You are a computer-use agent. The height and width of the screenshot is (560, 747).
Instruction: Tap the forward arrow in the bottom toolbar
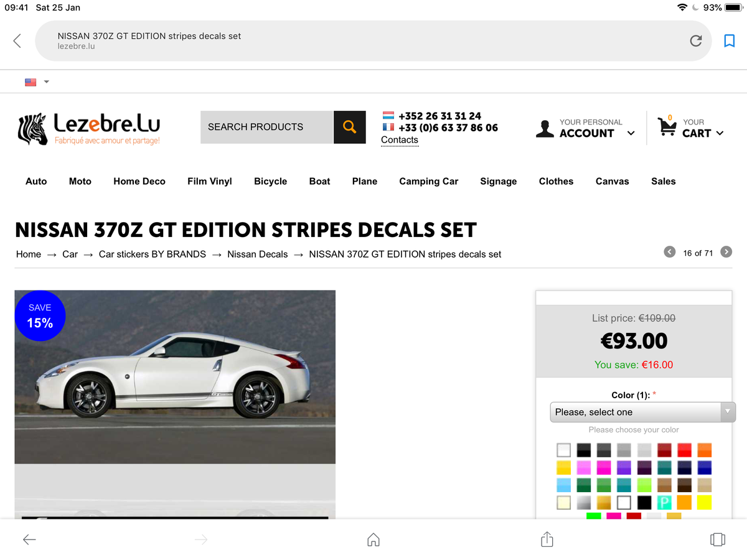(x=201, y=539)
